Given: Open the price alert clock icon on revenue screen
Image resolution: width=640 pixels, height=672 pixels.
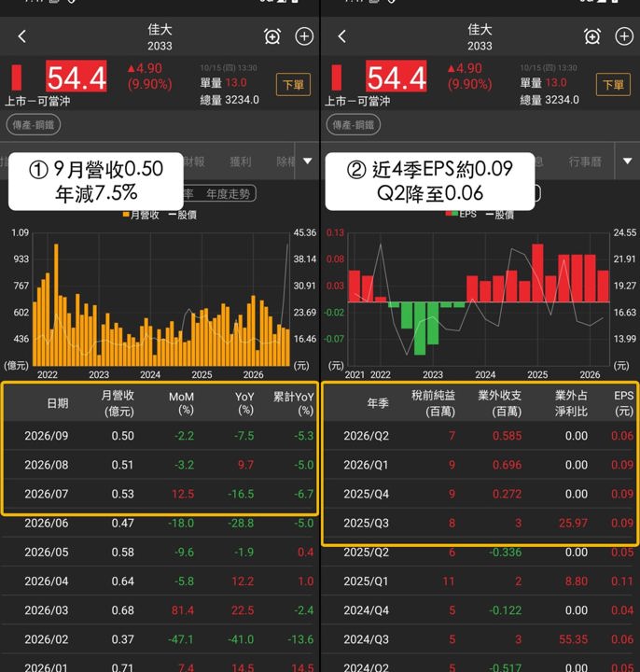Looking at the screenshot, I should pos(272,36).
